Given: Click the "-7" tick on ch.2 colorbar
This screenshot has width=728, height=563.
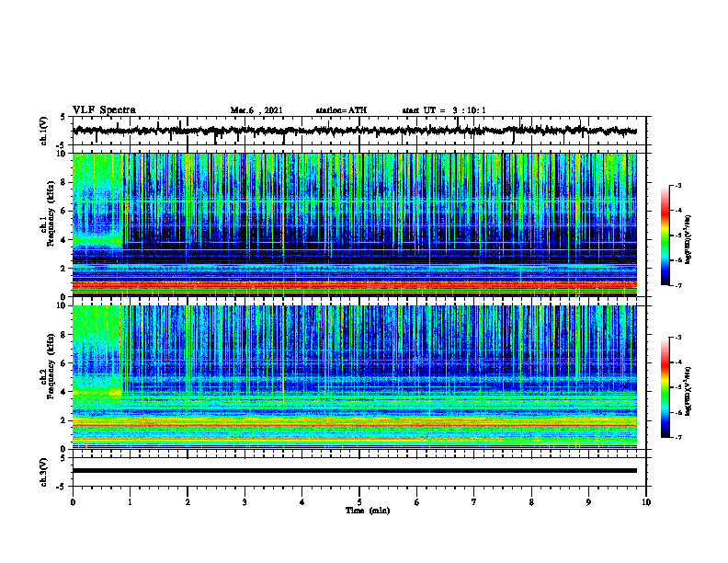Looking at the screenshot, I should 677,438.
